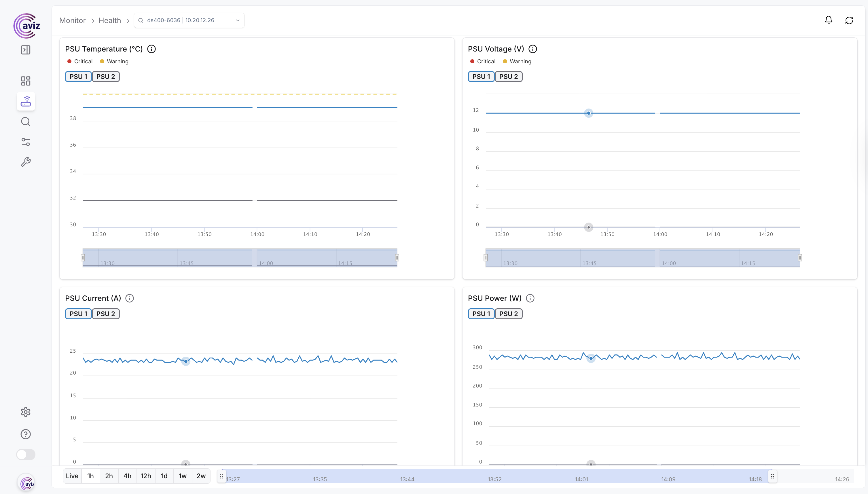Viewport: 868px width, 494px height.
Task: Toggle the theme switch in the sidebar
Action: [x=26, y=454]
